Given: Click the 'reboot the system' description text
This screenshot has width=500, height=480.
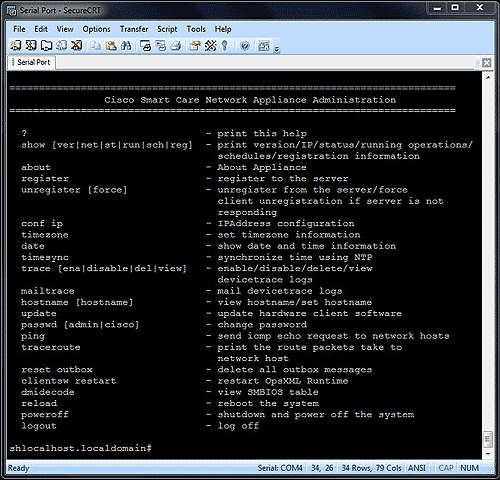Looking at the screenshot, I should pos(268,403).
